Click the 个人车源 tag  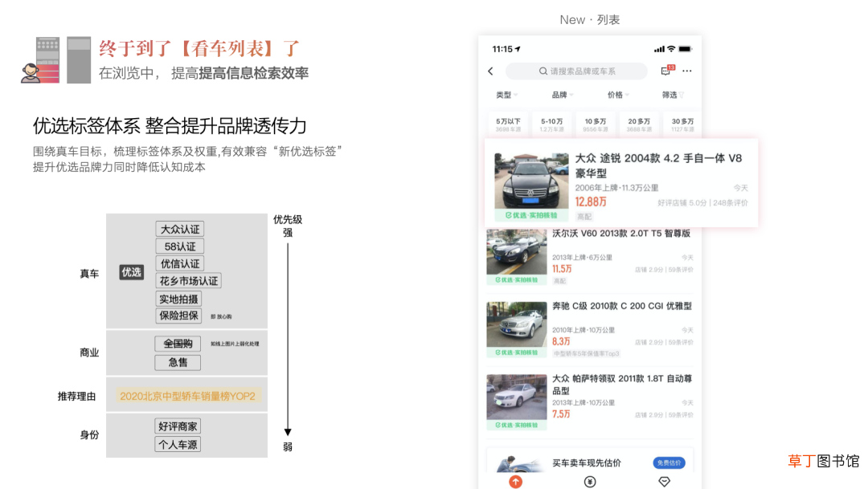(x=178, y=444)
